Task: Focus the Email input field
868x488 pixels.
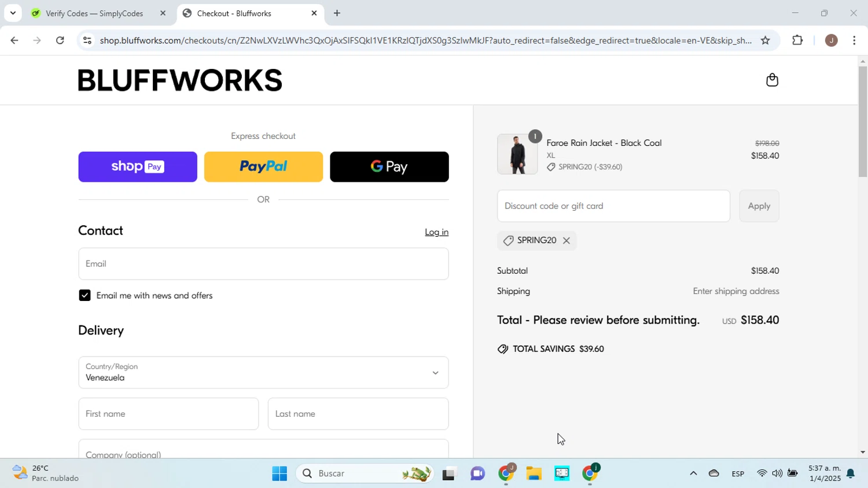Action: [263, 264]
